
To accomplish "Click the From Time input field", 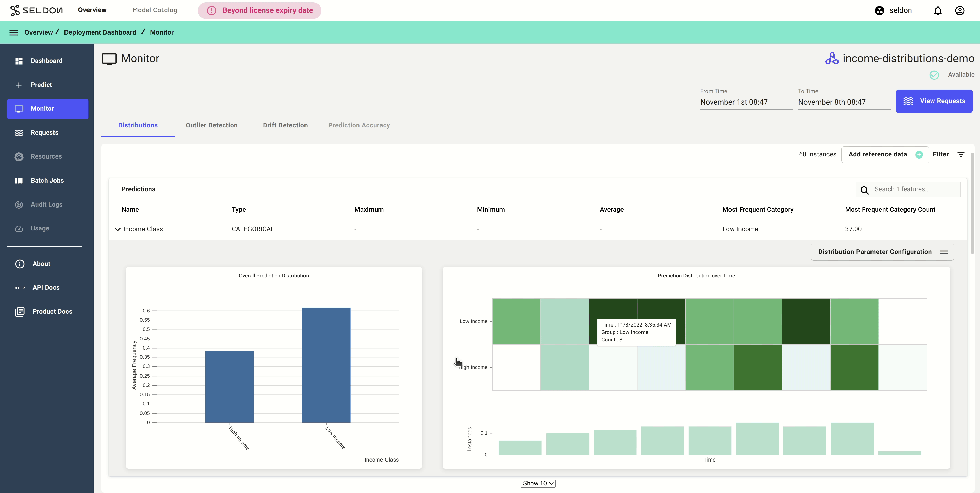I will pos(746,102).
